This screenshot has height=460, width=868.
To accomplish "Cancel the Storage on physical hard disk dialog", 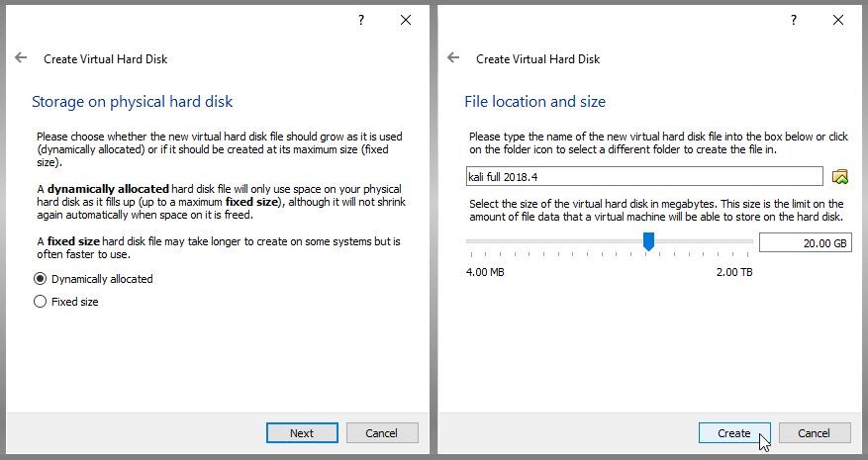I will pyautogui.click(x=381, y=433).
